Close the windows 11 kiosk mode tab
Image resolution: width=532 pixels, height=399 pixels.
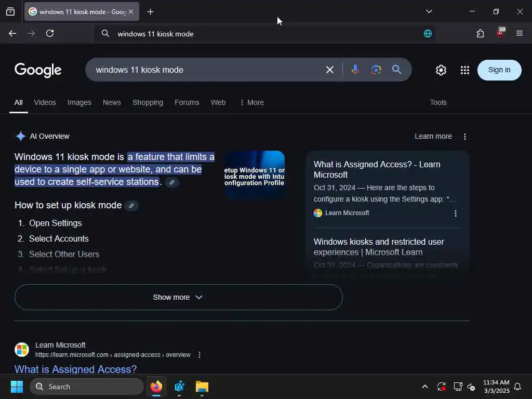131,11
